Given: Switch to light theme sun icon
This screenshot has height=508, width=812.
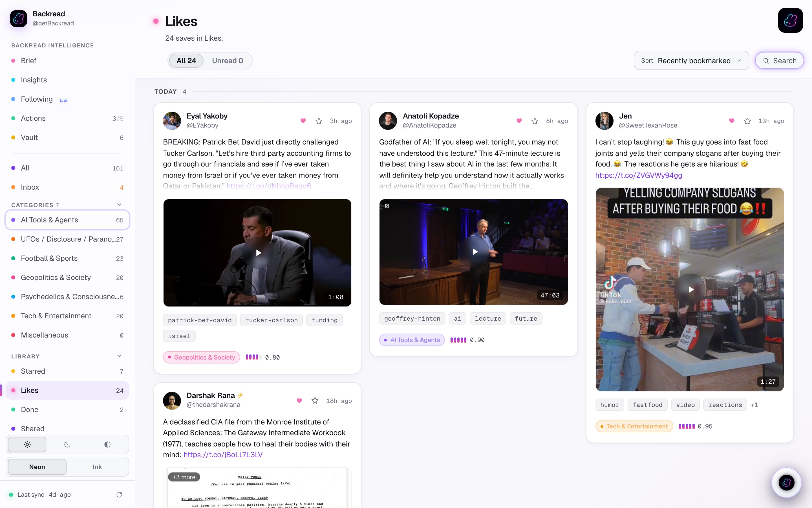Looking at the screenshot, I should click(27, 444).
